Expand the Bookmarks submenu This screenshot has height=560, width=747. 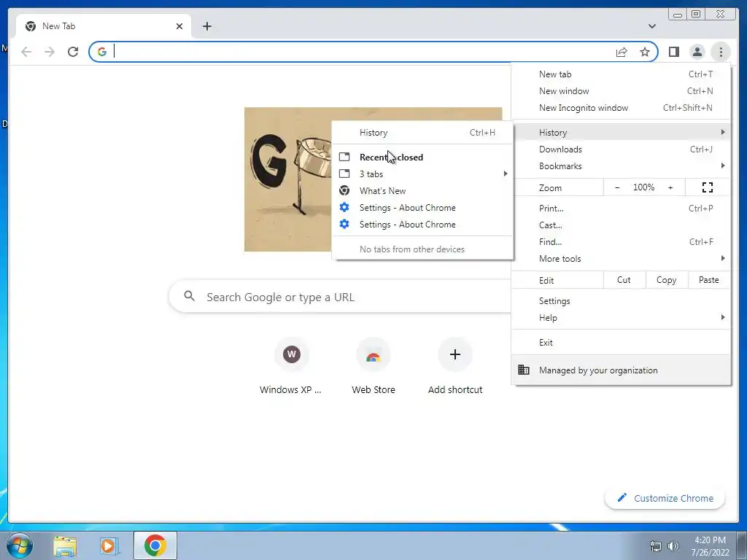[x=622, y=166]
